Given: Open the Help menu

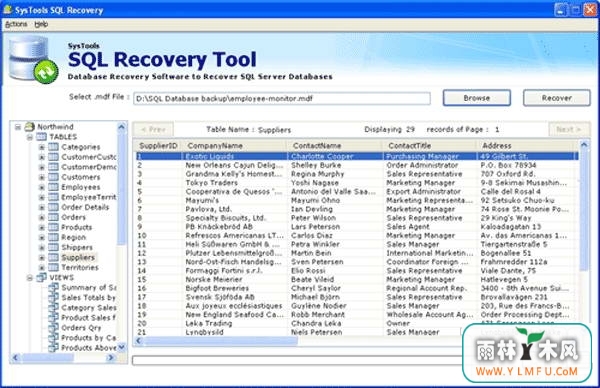Looking at the screenshot, I should (x=41, y=24).
